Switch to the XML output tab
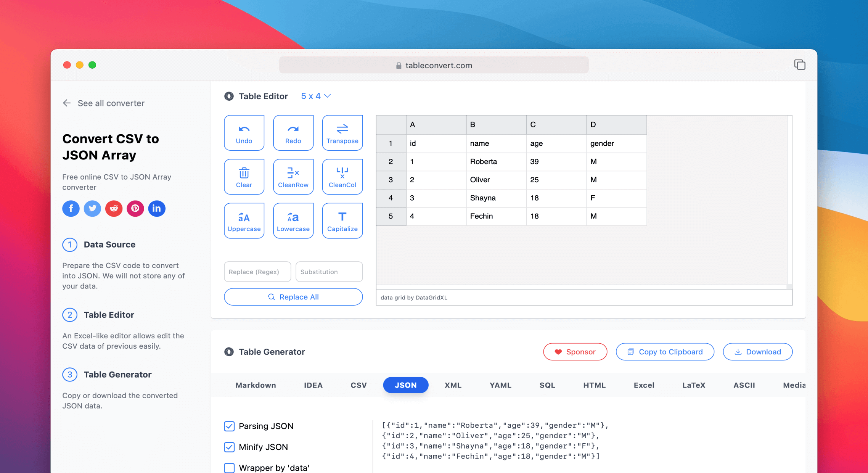This screenshot has height=473, width=868. (453, 385)
